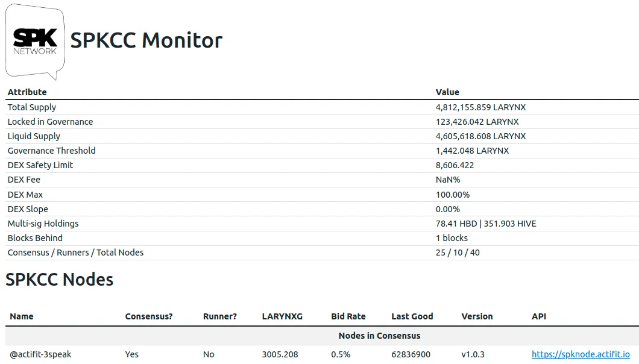Select the Multi-sig Holdings label
This screenshot has width=639, height=364.
(x=43, y=224)
